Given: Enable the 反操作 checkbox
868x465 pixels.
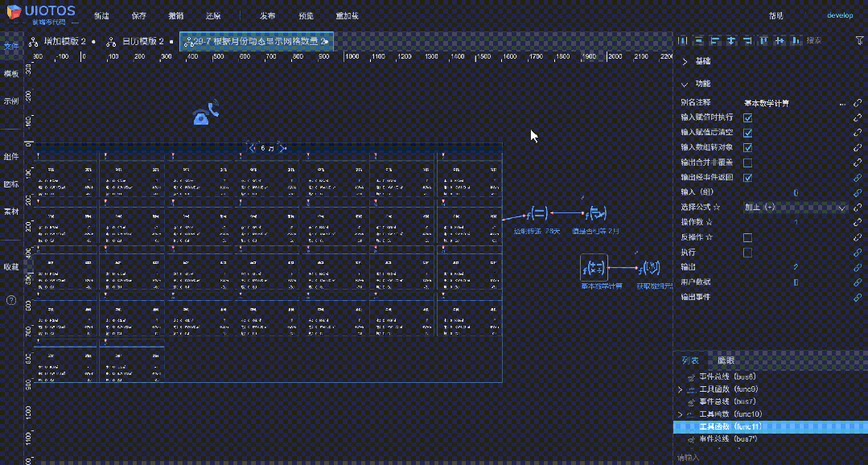Looking at the screenshot, I should coord(747,237).
